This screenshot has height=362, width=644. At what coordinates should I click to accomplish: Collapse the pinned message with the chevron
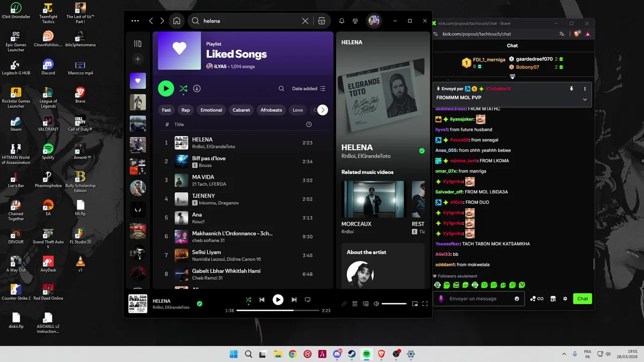(x=585, y=100)
